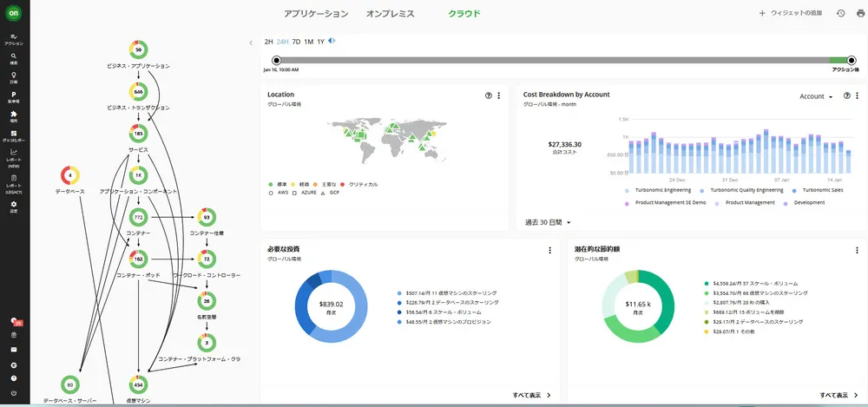
Task: Open the history clock icon in header
Action: point(840,13)
